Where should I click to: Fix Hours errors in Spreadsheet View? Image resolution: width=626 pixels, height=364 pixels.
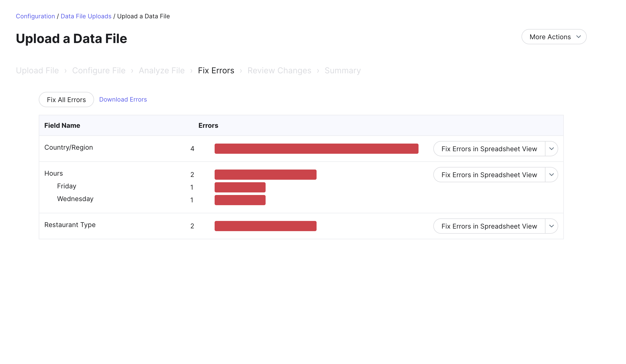489,175
